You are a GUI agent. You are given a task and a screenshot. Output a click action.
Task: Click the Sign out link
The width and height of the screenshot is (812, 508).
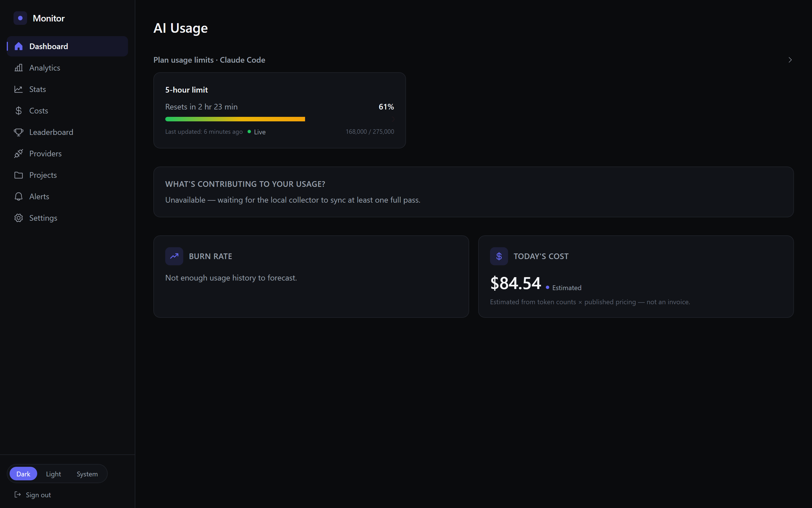tap(32, 494)
